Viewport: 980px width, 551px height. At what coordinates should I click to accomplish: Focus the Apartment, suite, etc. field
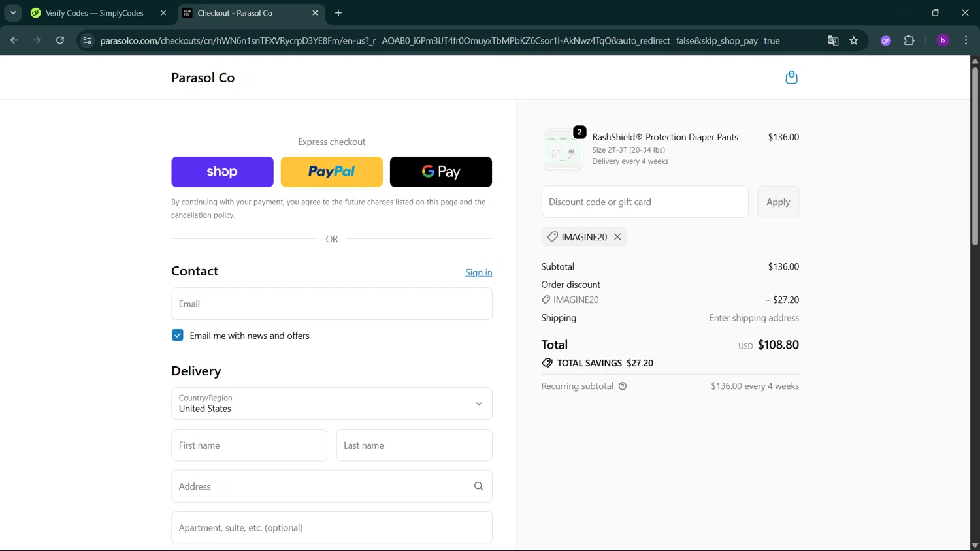tap(332, 527)
